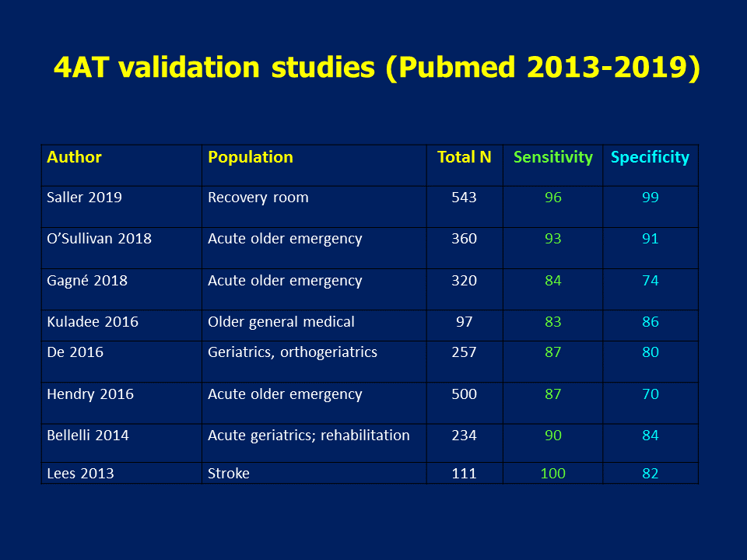Click specificity value 86
747x560 pixels.
click(x=651, y=322)
